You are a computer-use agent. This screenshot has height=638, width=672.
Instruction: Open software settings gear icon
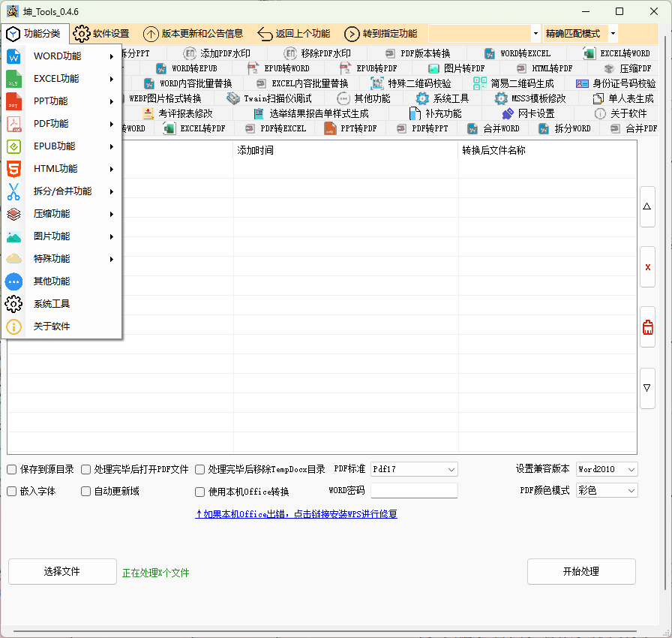pyautogui.click(x=82, y=34)
